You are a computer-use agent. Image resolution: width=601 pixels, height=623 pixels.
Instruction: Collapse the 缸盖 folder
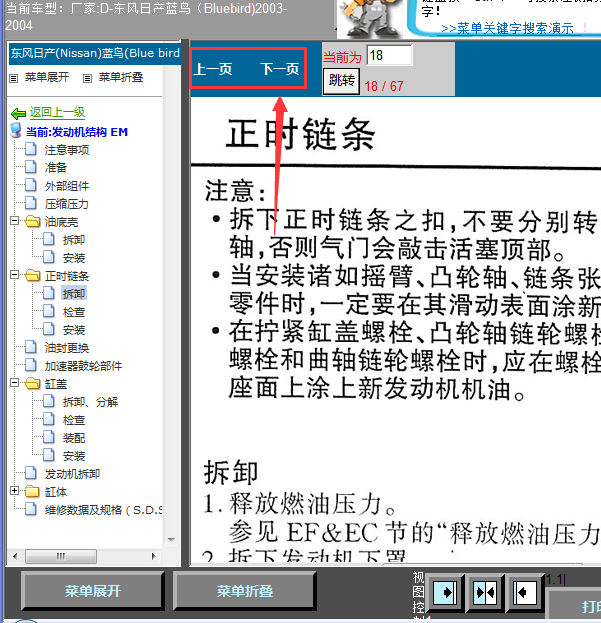click(14, 383)
